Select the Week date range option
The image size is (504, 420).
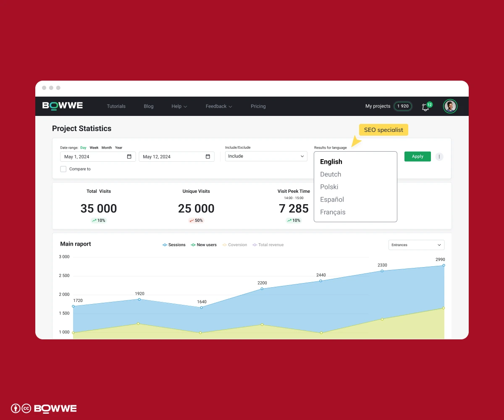tap(94, 148)
